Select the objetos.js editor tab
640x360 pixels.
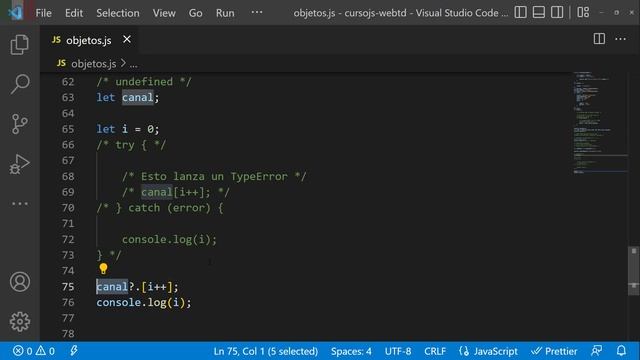pos(89,40)
